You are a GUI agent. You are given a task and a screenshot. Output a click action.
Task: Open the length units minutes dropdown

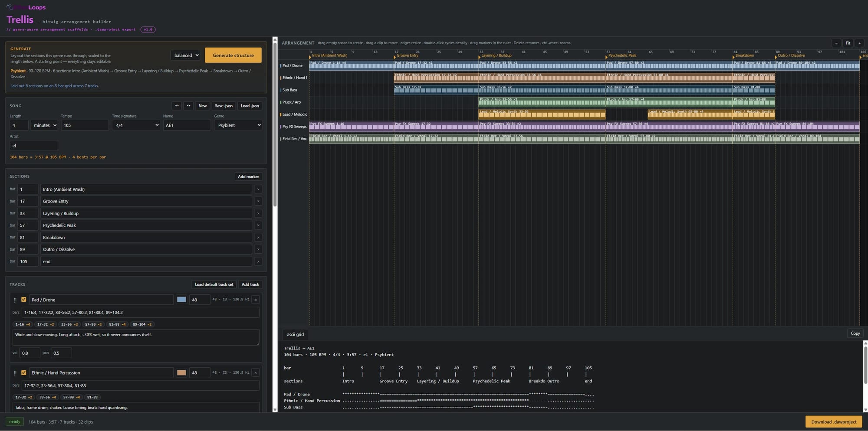coord(44,125)
